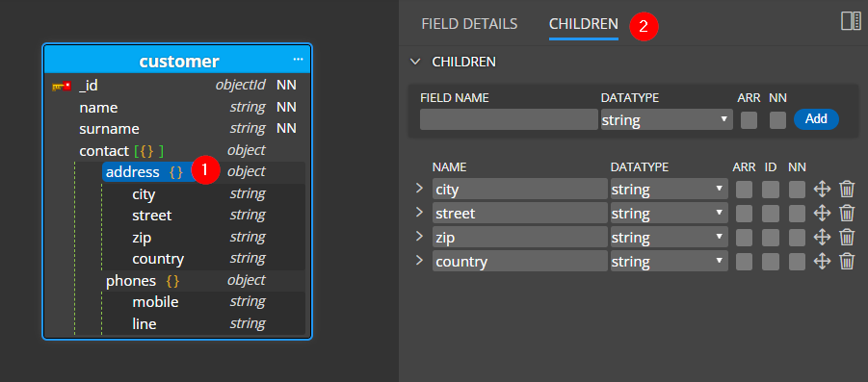The height and width of the screenshot is (382, 868).
Task: Toggle side panel layout icon
Action: click(x=851, y=21)
